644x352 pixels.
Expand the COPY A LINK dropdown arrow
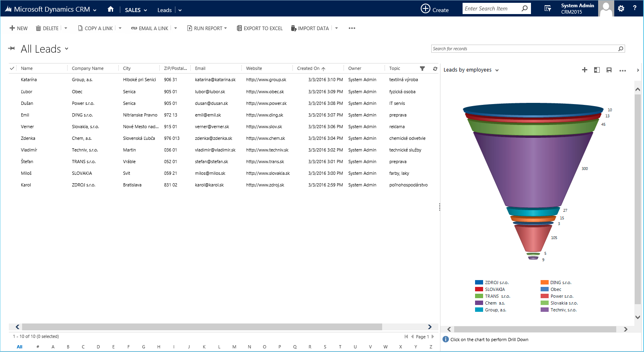pyautogui.click(x=120, y=28)
